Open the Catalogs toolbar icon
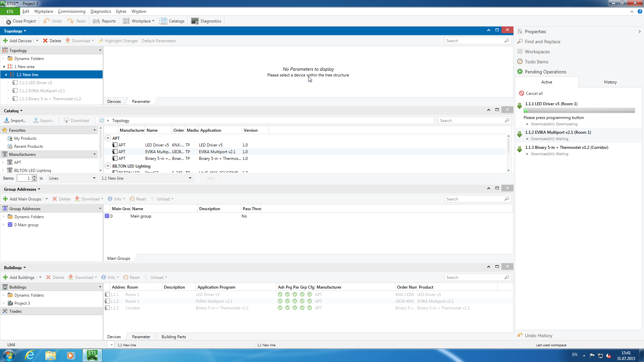The height and width of the screenshot is (362, 644). (x=163, y=21)
